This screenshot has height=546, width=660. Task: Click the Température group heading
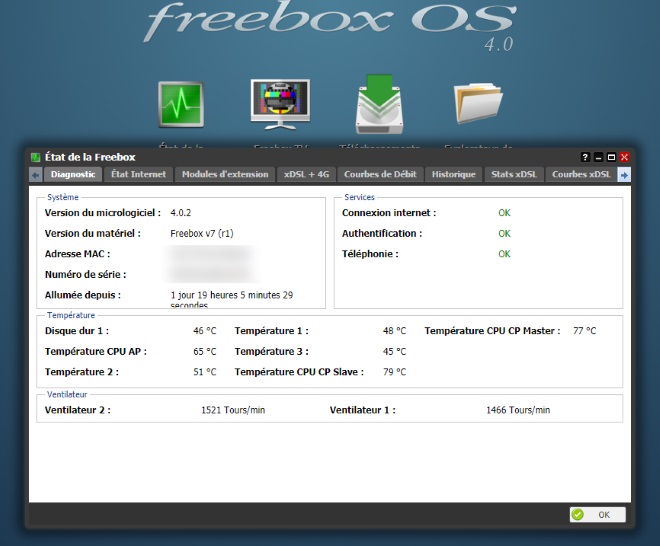(71, 315)
